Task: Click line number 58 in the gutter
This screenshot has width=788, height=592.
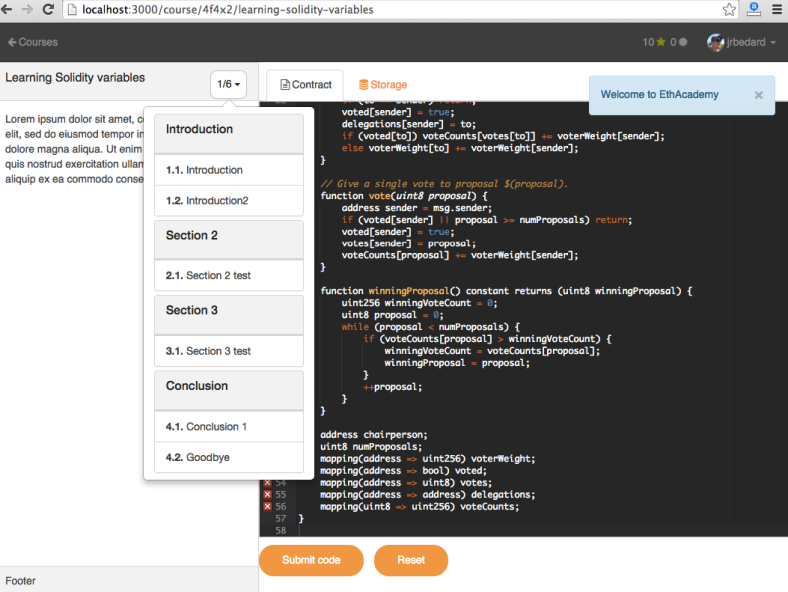Action: click(x=280, y=531)
